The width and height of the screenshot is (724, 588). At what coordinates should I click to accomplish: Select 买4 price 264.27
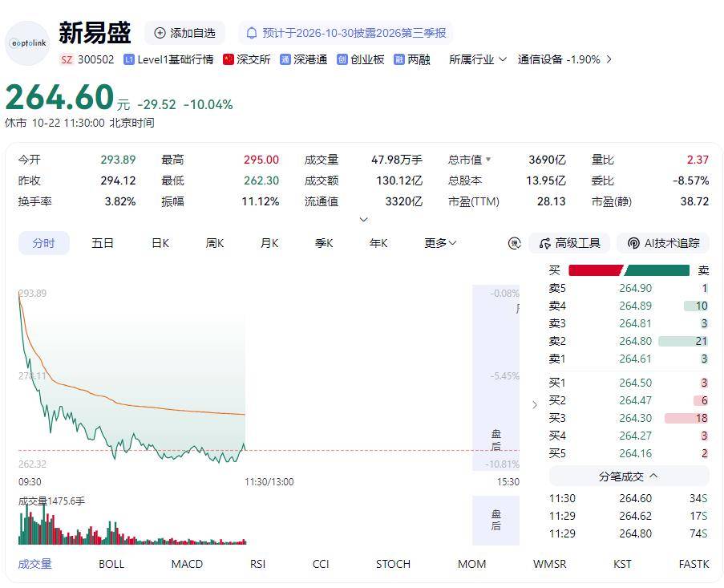pyautogui.click(x=635, y=436)
